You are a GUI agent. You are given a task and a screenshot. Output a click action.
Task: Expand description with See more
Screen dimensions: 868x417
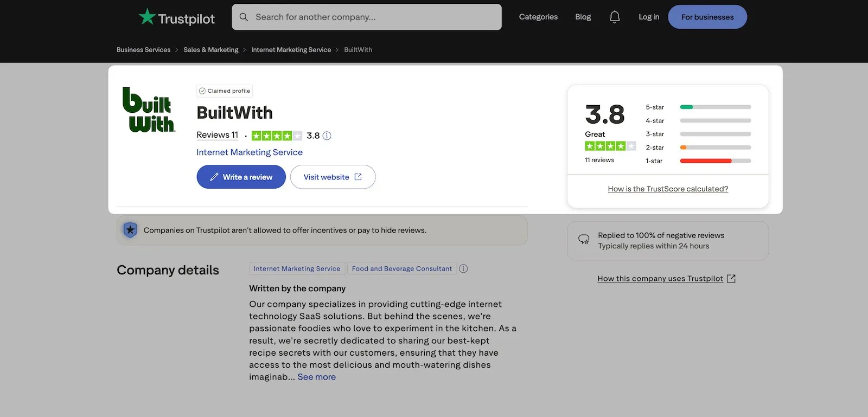pyautogui.click(x=317, y=377)
